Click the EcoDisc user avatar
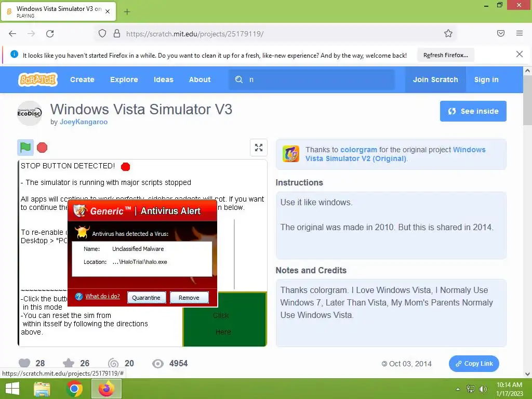This screenshot has width=532, height=399. click(30, 113)
